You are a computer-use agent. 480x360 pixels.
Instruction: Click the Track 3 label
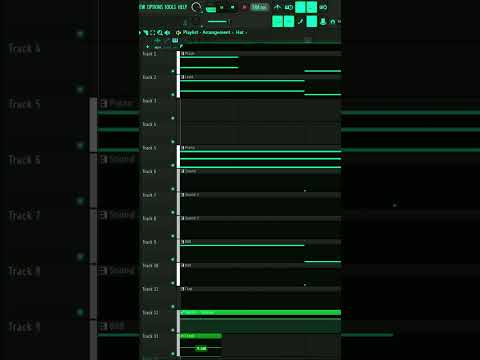[x=149, y=101]
